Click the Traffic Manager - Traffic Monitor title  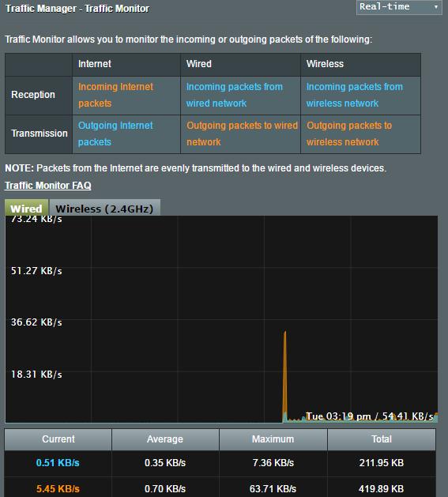click(x=77, y=9)
